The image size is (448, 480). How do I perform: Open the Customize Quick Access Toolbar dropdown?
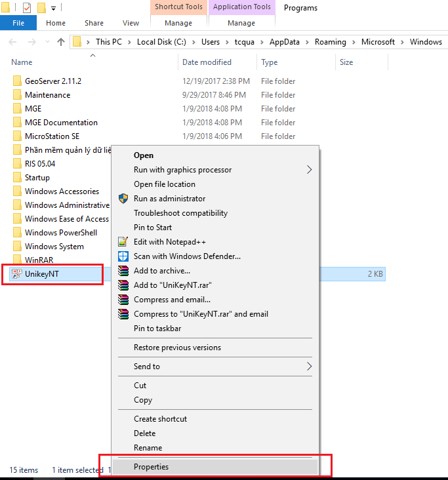click(54, 9)
